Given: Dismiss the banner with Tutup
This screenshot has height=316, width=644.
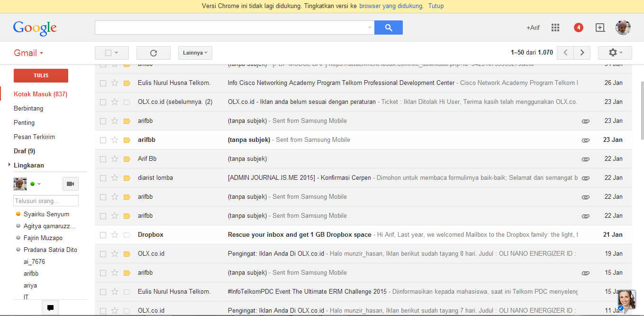Looking at the screenshot, I should pyautogui.click(x=436, y=6).
